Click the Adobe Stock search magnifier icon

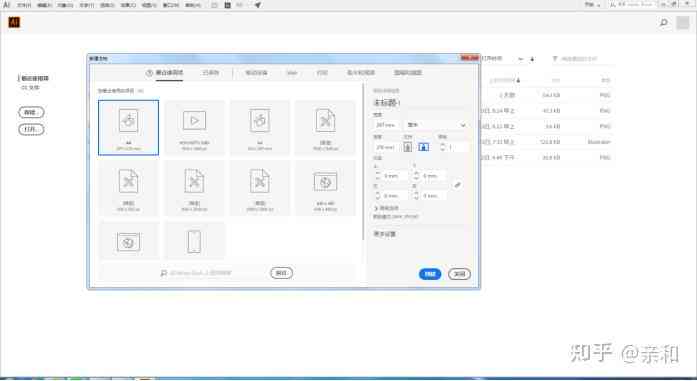tap(164, 273)
